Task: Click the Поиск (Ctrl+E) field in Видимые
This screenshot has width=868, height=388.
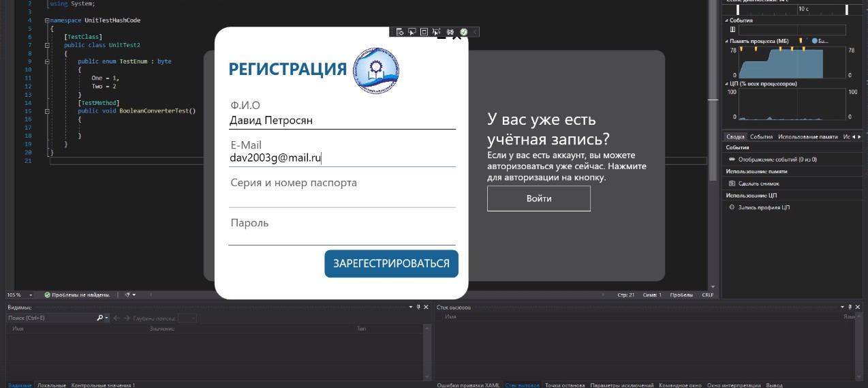Action: 51,318
